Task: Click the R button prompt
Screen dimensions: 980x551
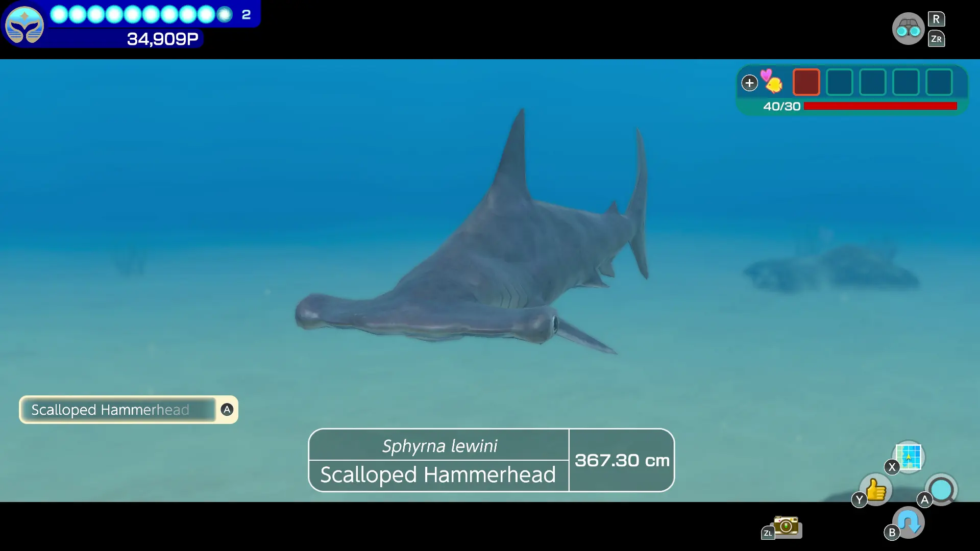Action: (936, 19)
